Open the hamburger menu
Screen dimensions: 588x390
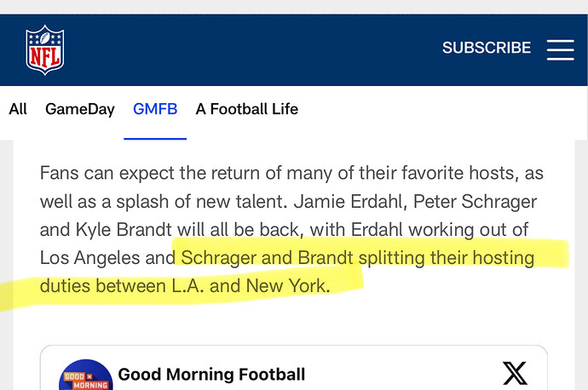tap(560, 49)
